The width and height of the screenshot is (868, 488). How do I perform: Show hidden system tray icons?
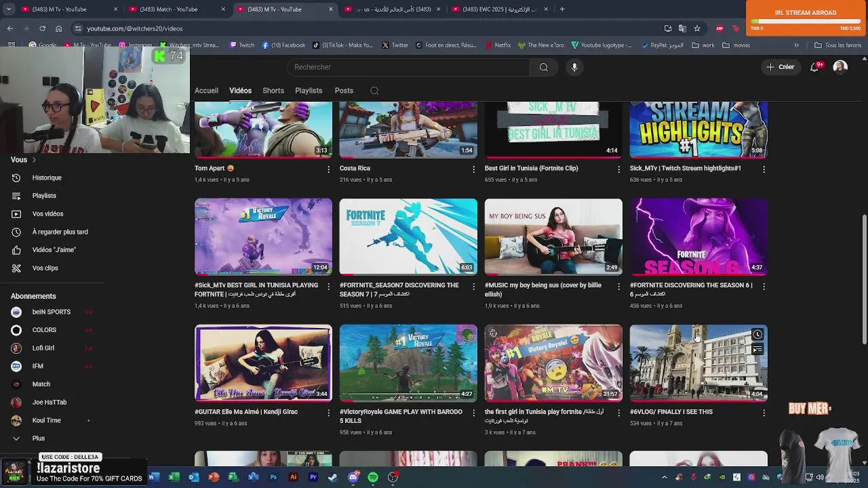[665, 477]
